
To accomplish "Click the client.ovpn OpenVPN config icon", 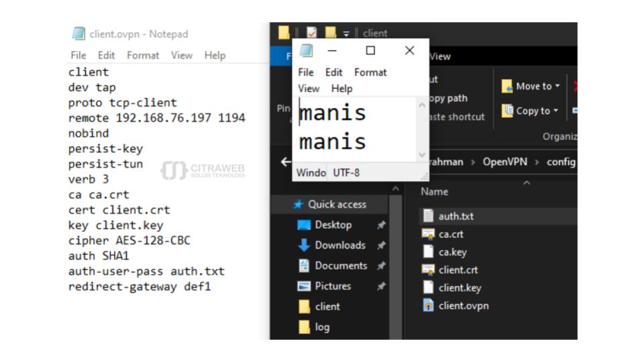I will [x=428, y=306].
